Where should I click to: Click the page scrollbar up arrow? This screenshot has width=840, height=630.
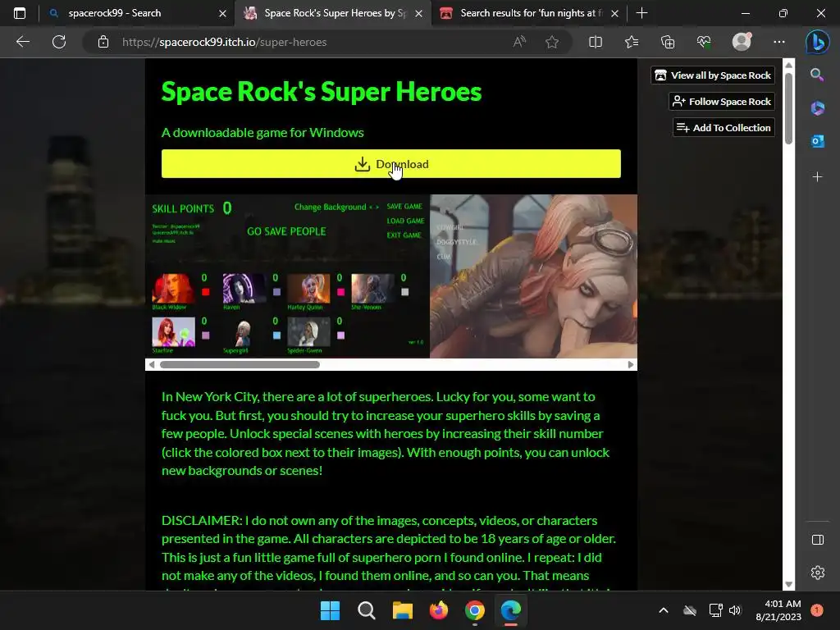coord(788,65)
